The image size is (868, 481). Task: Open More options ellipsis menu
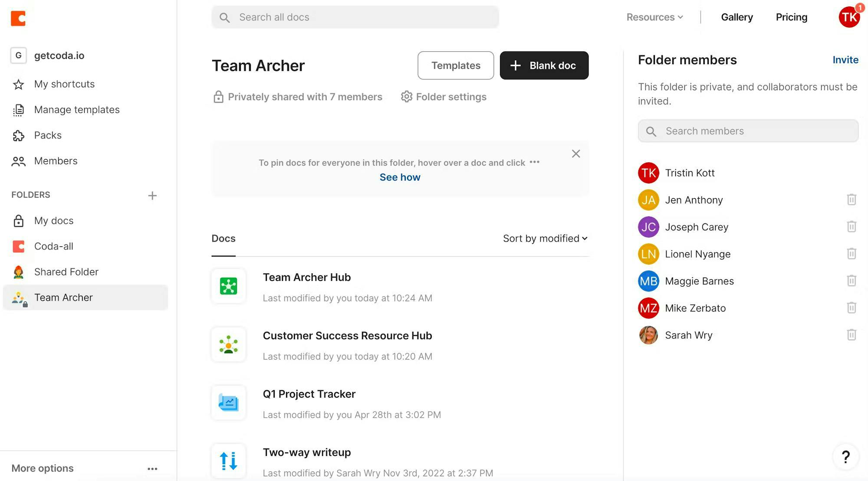coord(152,469)
